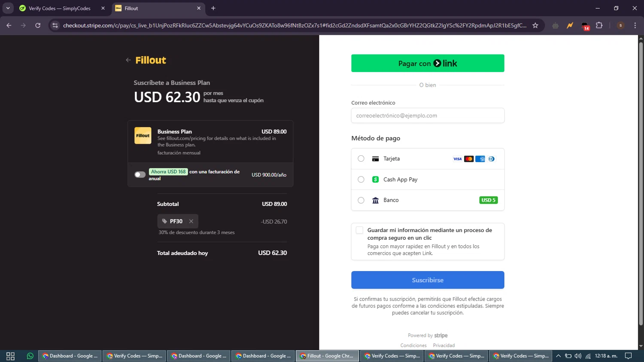The image size is (644, 362).
Task: Close the Verify Codes browser tab
Action: pos(103,8)
